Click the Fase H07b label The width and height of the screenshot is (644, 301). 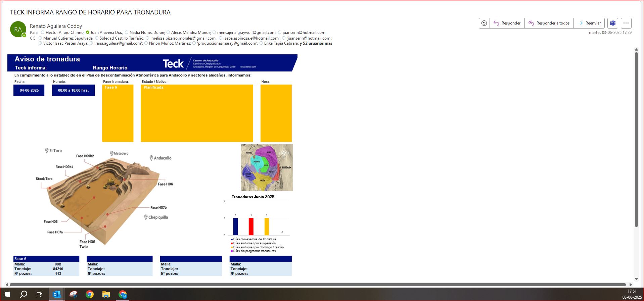pos(158,208)
